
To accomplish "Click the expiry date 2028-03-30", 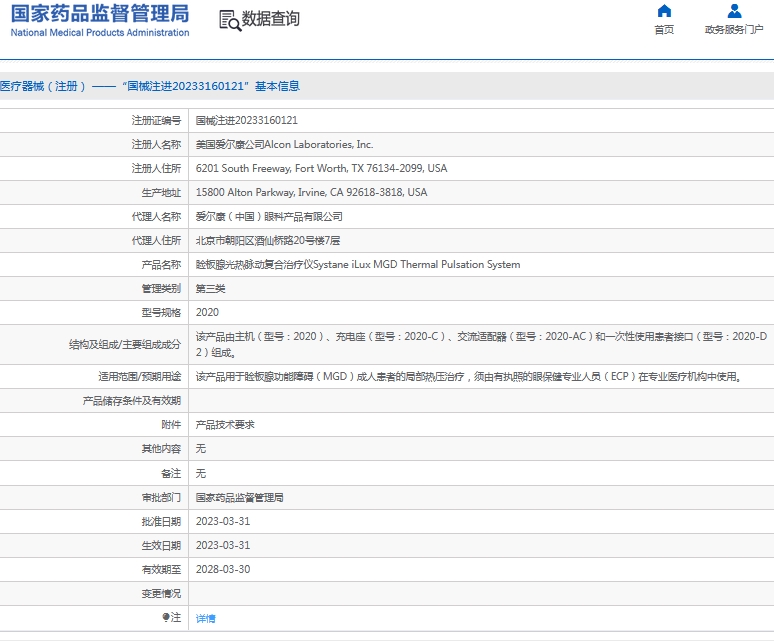I will click(x=223, y=569).
